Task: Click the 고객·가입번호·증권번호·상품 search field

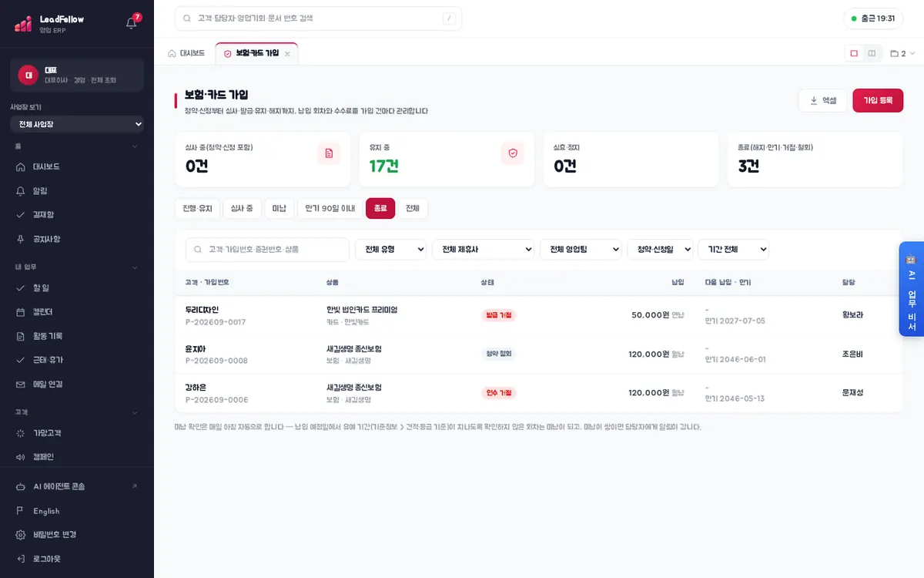Action: click(x=267, y=250)
